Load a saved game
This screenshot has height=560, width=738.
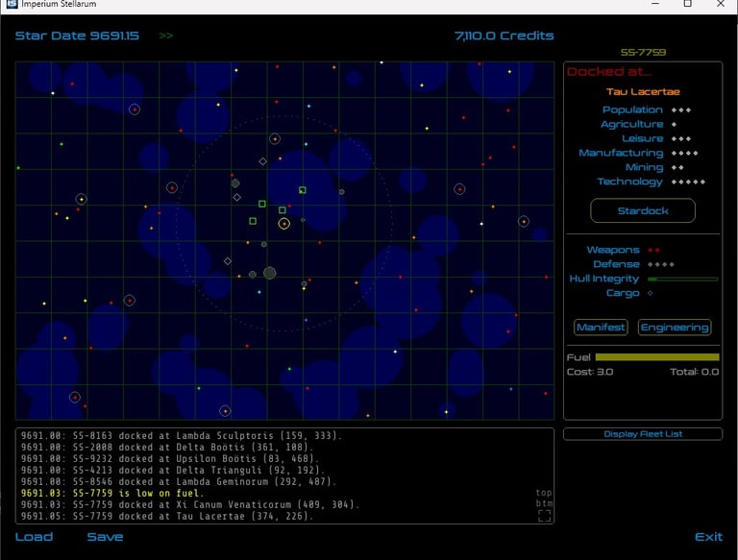(34, 537)
